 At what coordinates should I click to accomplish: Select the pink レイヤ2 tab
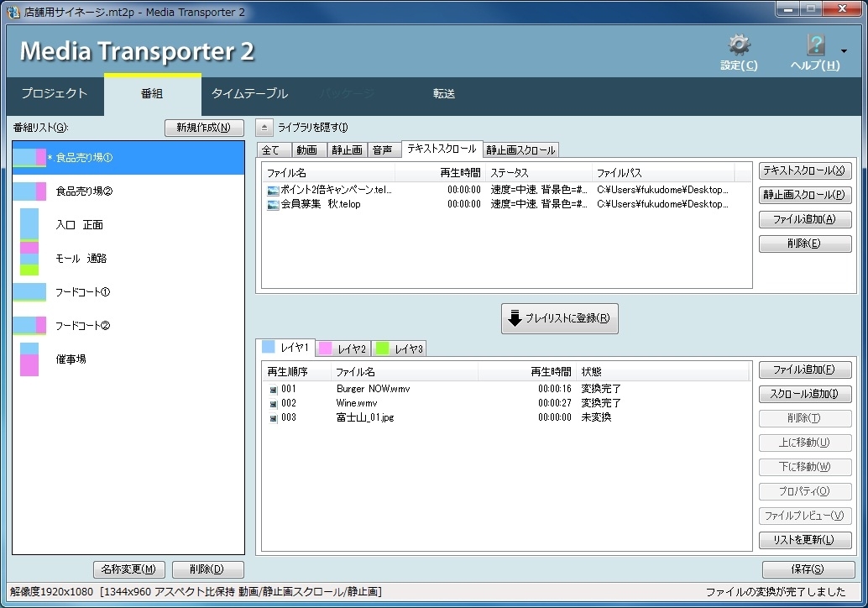click(343, 349)
